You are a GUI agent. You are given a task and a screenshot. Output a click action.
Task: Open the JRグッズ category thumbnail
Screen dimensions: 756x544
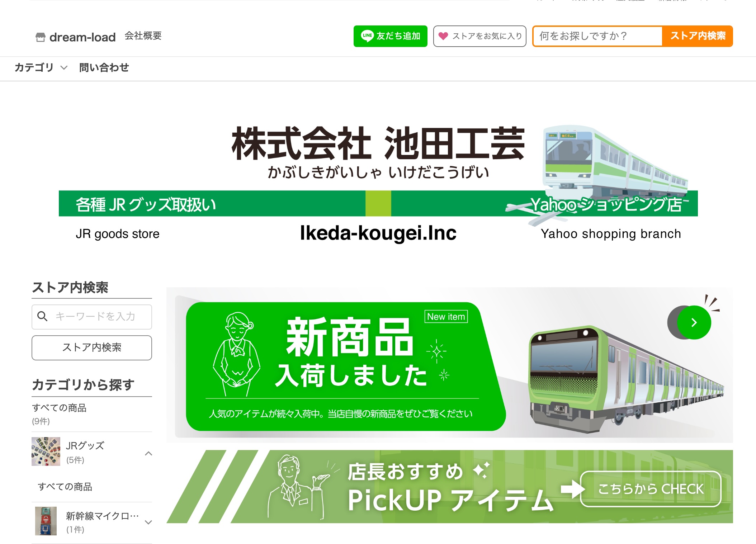pyautogui.click(x=46, y=451)
